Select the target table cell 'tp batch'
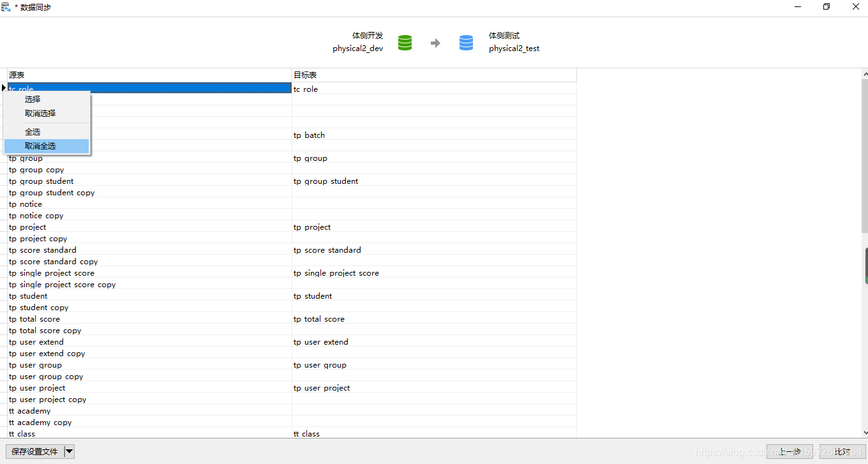This screenshot has height=464, width=868. [434, 135]
